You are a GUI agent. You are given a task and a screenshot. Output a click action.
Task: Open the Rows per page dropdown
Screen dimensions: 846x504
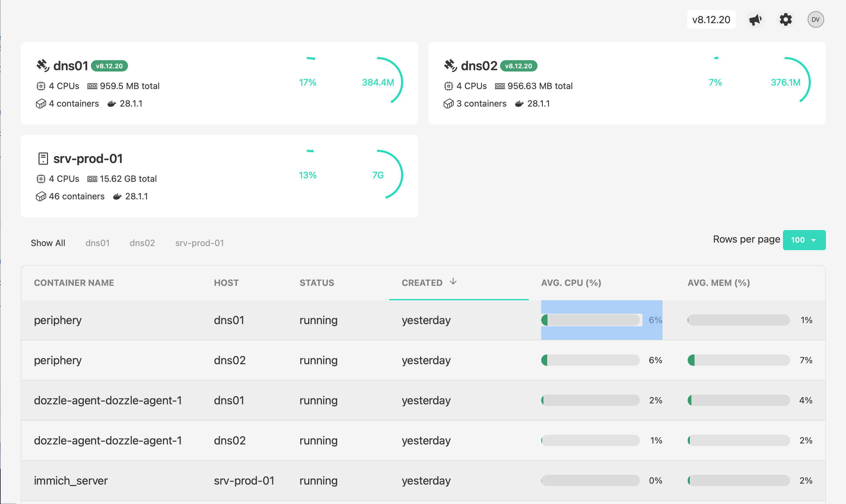[x=804, y=240]
